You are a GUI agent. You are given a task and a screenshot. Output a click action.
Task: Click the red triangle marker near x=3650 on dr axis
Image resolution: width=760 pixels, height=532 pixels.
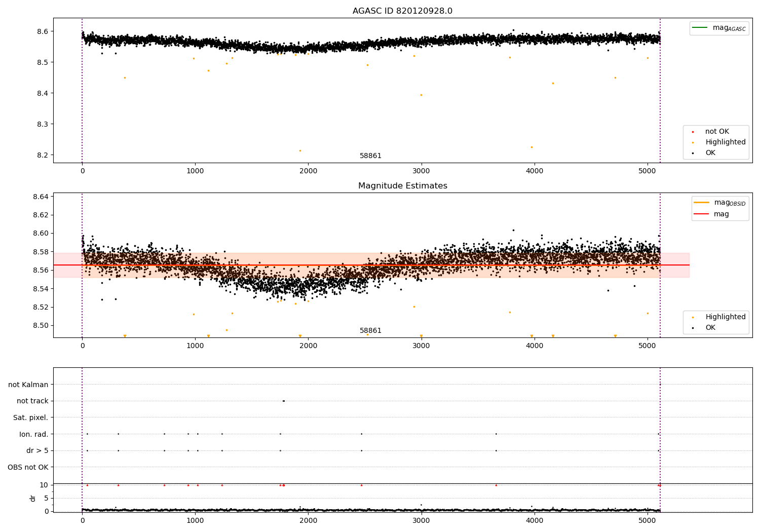[x=496, y=485]
